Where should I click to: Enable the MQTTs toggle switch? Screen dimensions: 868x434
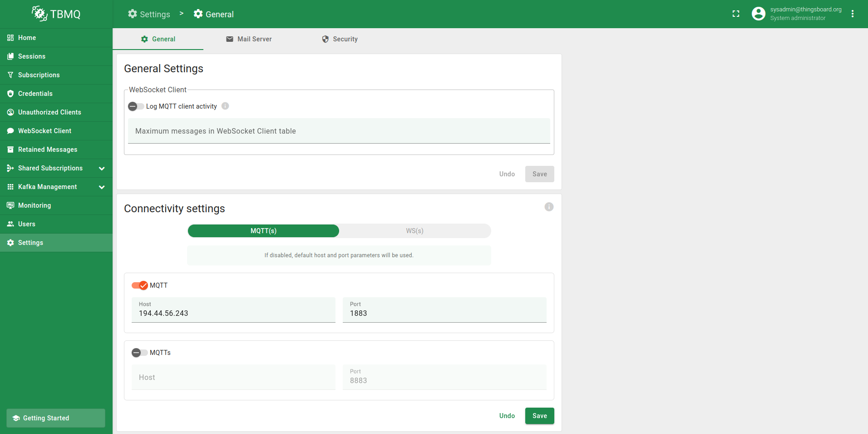click(x=139, y=353)
